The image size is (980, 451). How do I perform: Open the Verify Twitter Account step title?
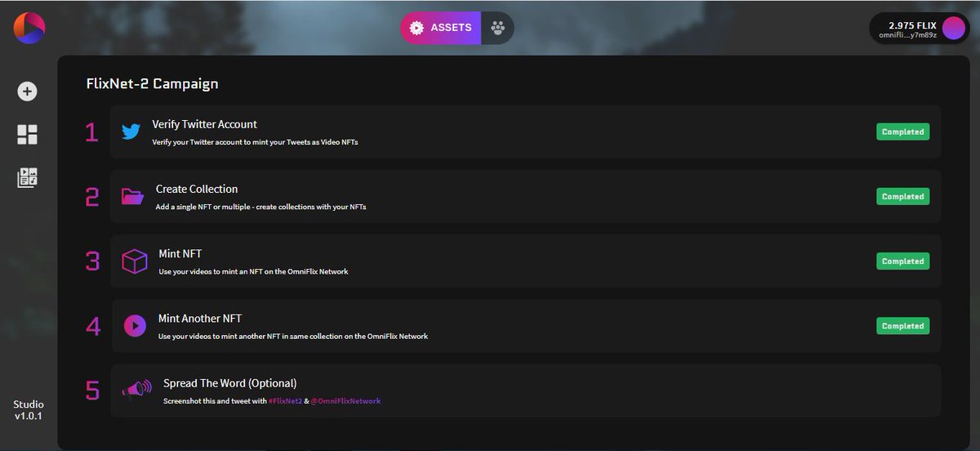[205, 124]
